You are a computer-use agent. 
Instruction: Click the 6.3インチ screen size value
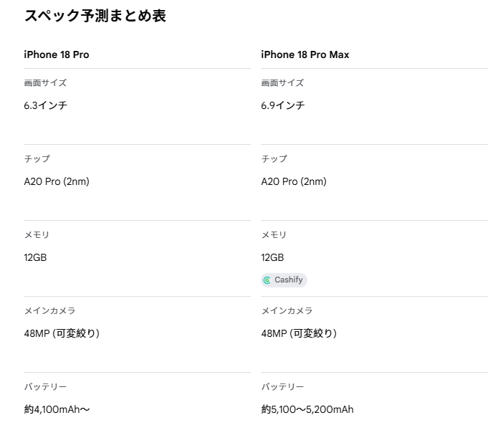click(x=46, y=105)
